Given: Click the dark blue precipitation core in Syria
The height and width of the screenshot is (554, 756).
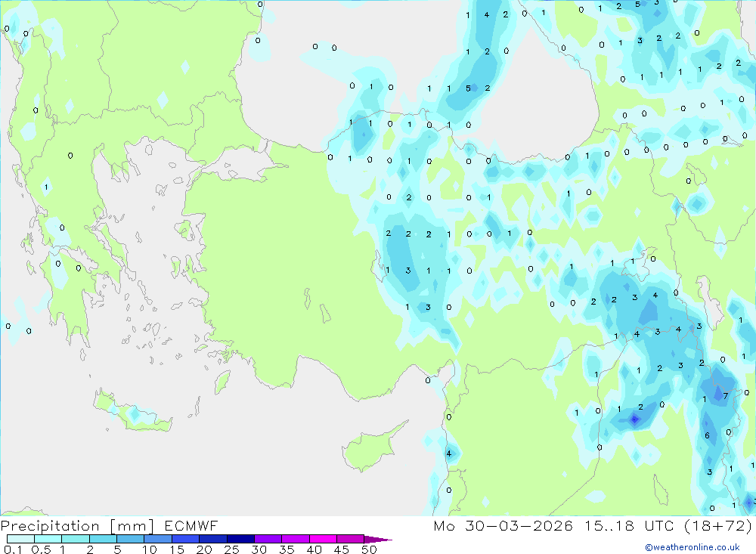Looking at the screenshot, I should (634, 419).
